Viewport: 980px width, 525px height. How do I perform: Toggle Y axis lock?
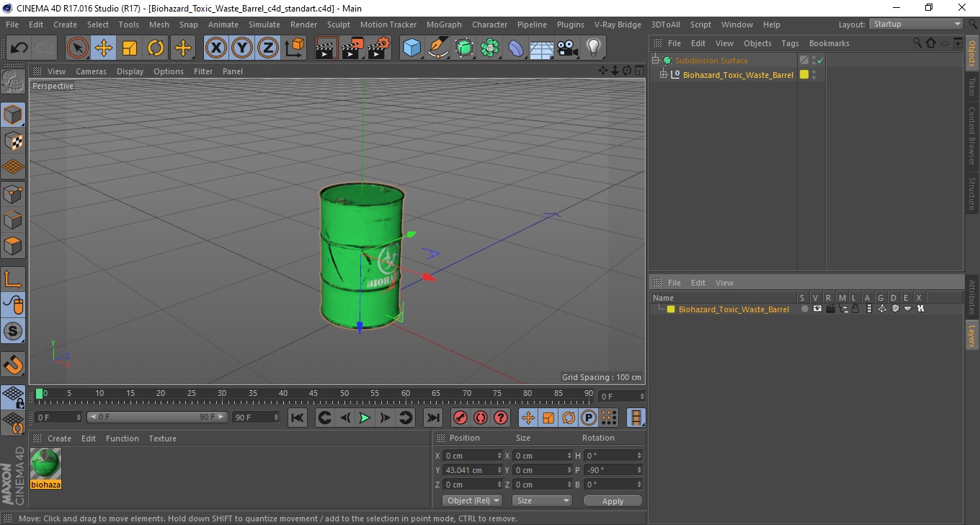242,48
